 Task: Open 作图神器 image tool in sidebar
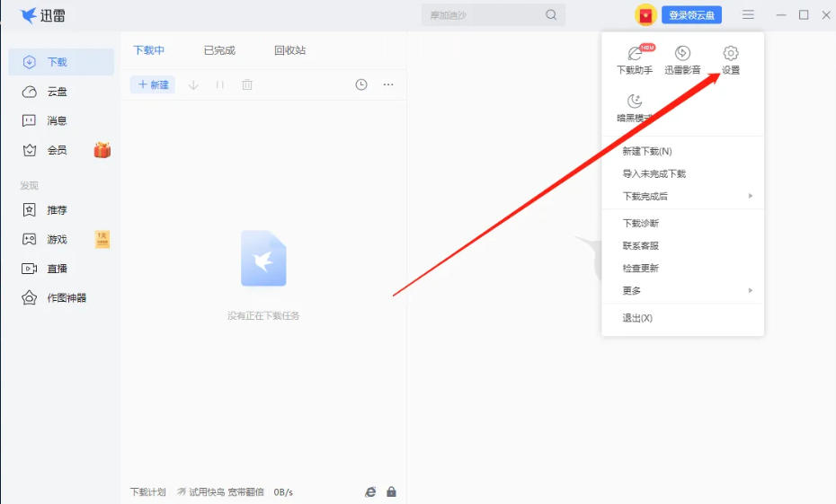point(53,298)
